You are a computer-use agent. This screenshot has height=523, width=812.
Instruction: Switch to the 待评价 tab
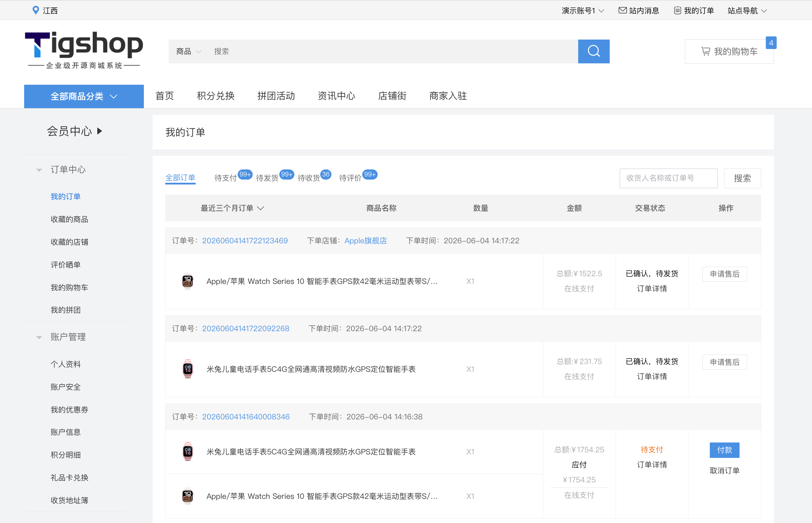click(350, 178)
